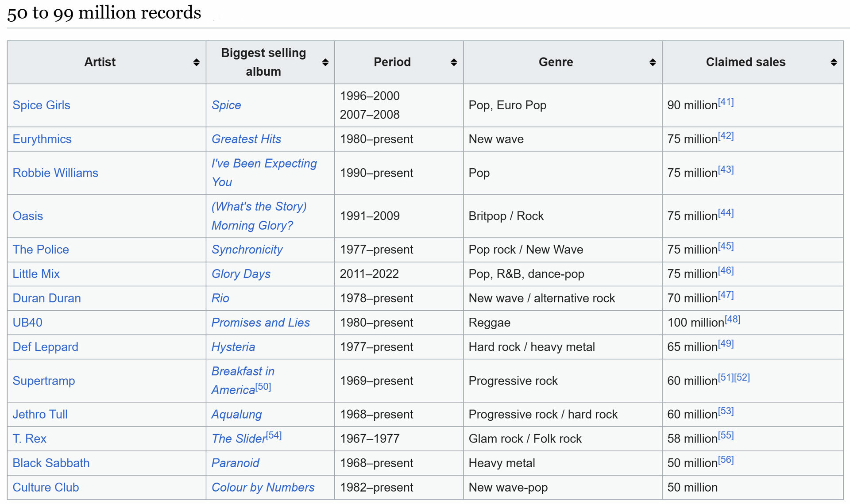Sort table by Genre column arrows
850x504 pixels.
pyautogui.click(x=653, y=62)
